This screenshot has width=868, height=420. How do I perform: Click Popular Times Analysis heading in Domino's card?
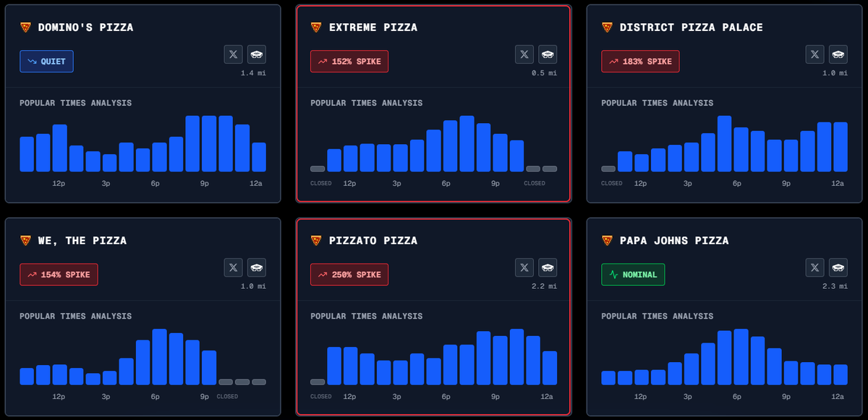click(x=76, y=103)
